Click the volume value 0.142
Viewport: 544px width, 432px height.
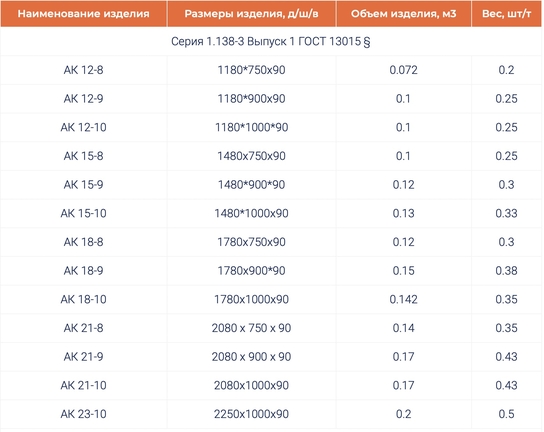403,299
